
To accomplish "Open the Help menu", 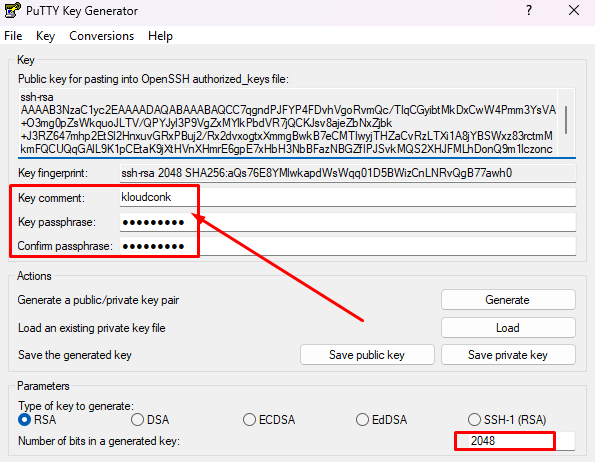I will tap(160, 36).
